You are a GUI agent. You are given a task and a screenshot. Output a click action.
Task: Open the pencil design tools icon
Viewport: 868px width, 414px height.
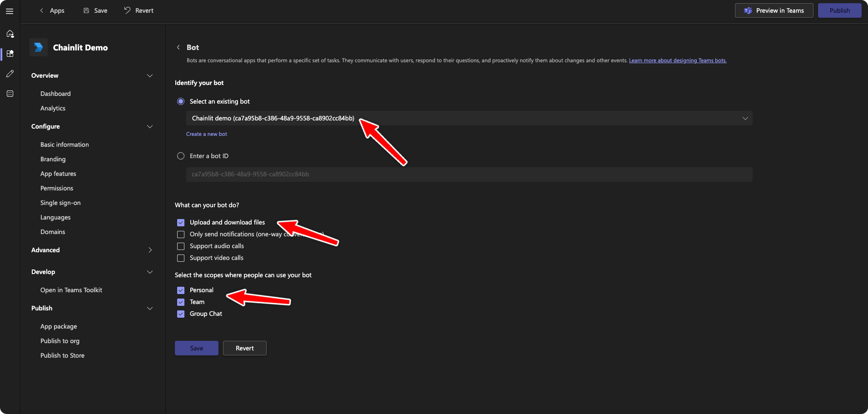click(x=10, y=74)
